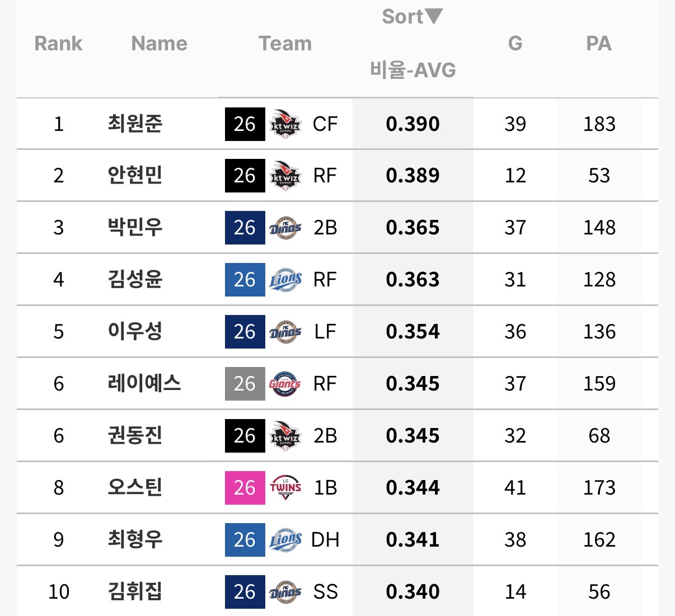Select the Dinos logo in 이우성's row
The width and height of the screenshot is (675, 616).
285,332
